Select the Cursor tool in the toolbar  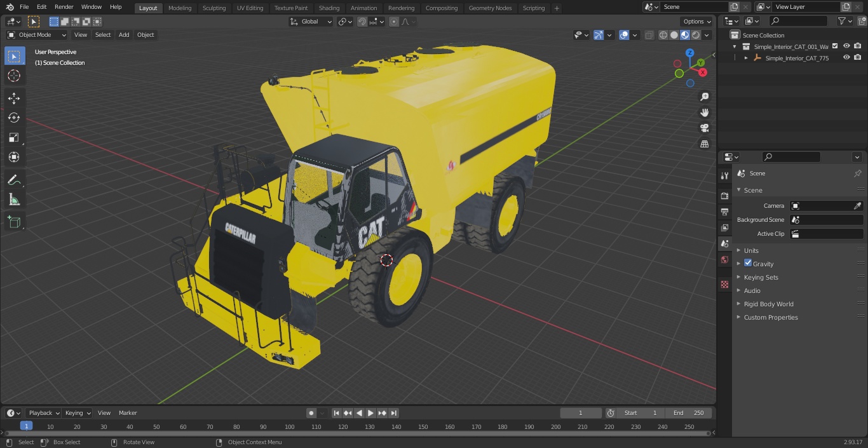pos(14,76)
